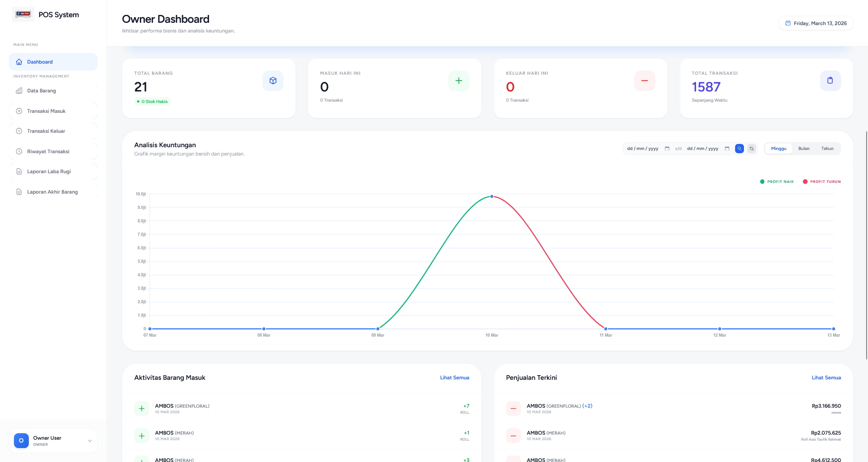Switch chart range to Bulan
This screenshot has height=462, width=868.
pos(804,149)
